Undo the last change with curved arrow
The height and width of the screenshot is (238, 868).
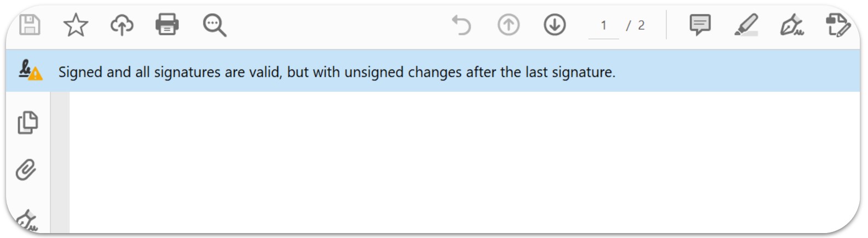coord(462,25)
